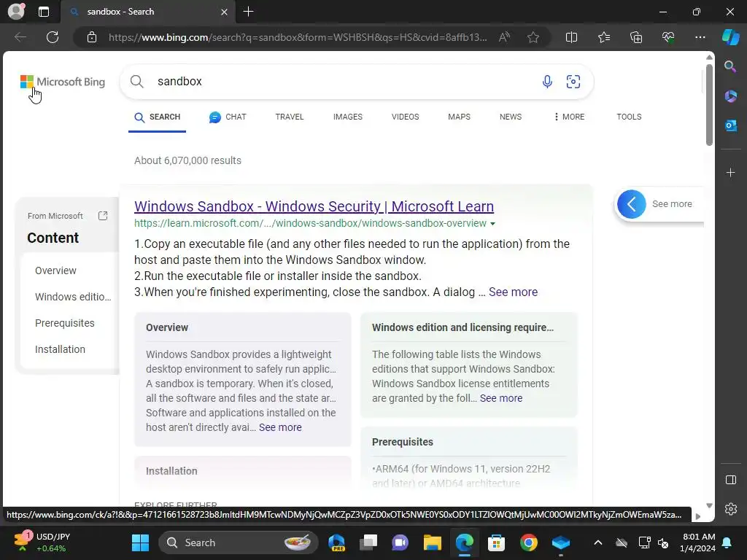Open the TOOLS filter options
The width and height of the screenshot is (747, 560).
[629, 117]
